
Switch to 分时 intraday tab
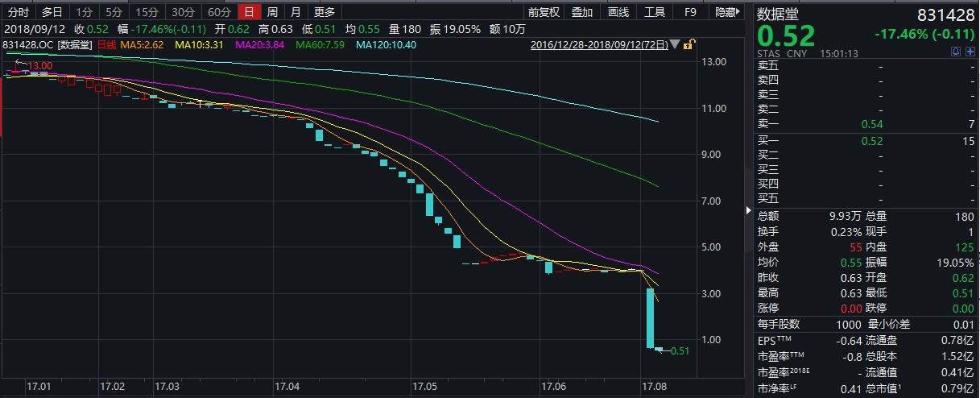click(18, 12)
